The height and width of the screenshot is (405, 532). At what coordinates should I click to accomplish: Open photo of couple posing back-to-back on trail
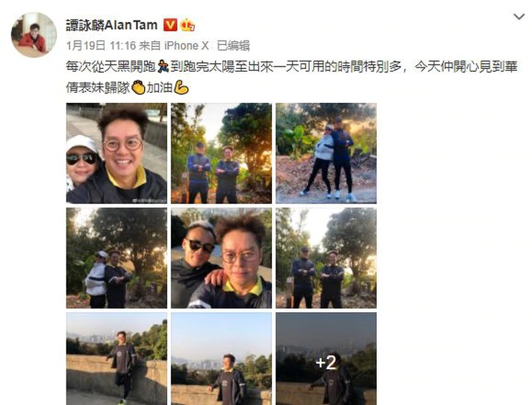pos(326,153)
